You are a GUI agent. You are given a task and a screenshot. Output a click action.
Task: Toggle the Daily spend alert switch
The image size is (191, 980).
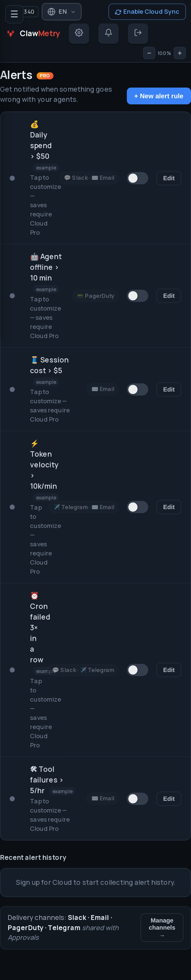[x=137, y=178]
